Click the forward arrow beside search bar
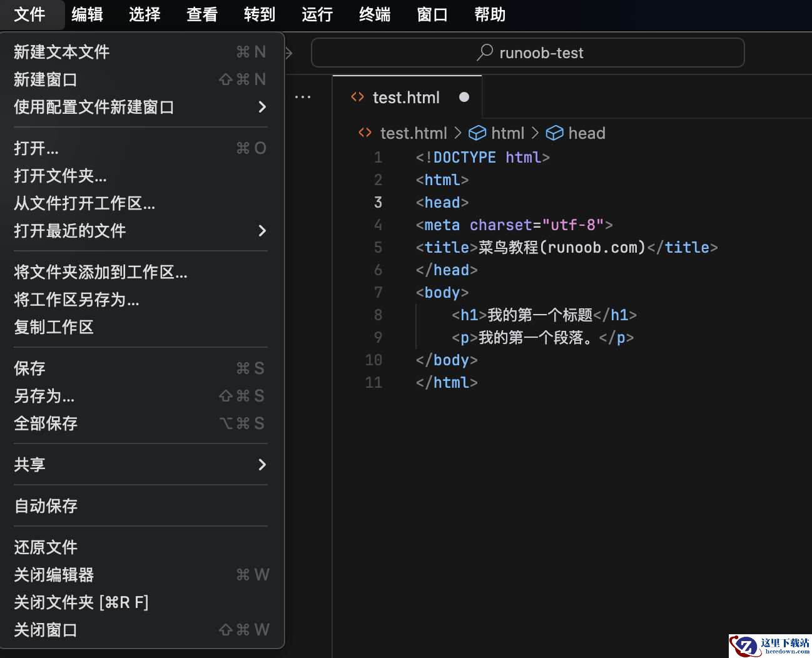 click(x=289, y=53)
